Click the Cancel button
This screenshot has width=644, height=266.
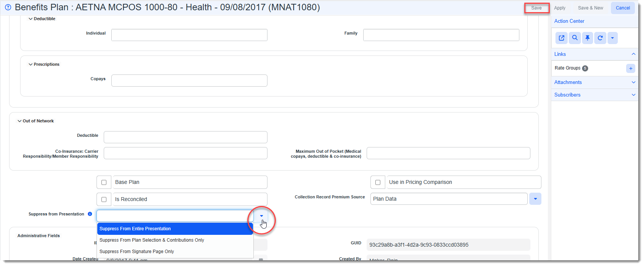(x=623, y=8)
